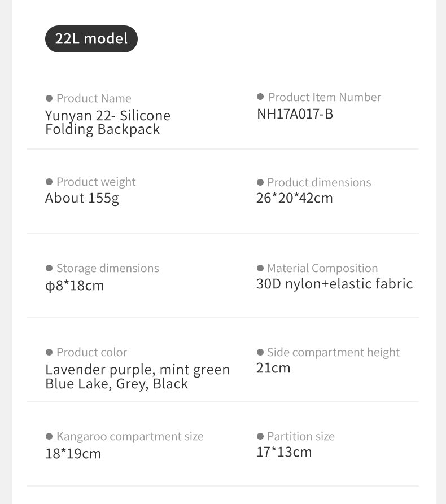The image size is (446, 504).
Task: Click the φ8*18cm storage dimensions value
Action: point(75,286)
